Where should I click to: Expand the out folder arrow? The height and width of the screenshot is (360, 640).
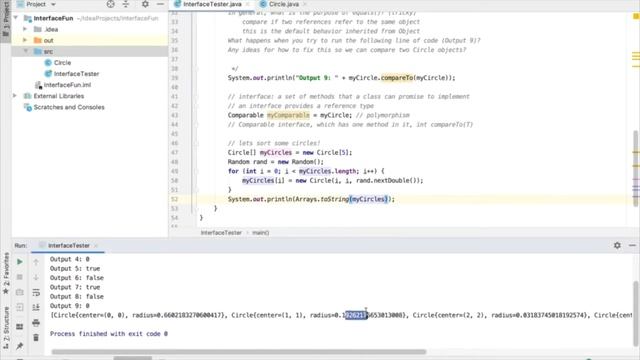click(x=25, y=40)
